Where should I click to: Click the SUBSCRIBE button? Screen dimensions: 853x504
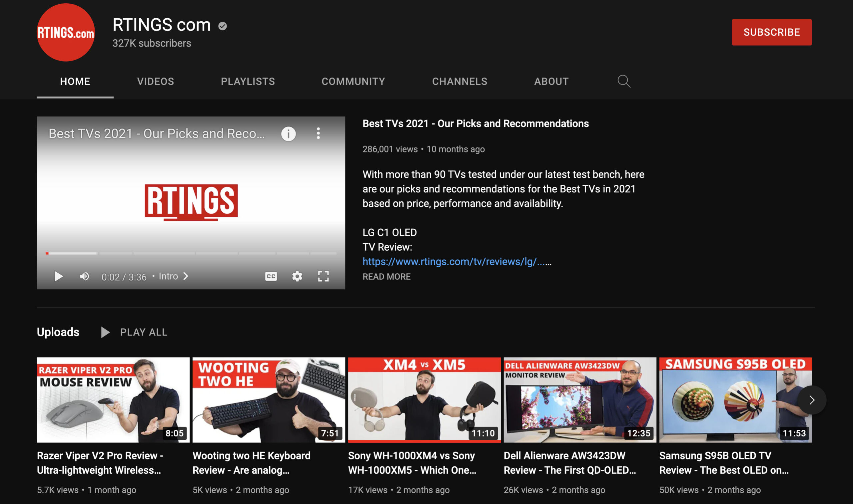[772, 32]
